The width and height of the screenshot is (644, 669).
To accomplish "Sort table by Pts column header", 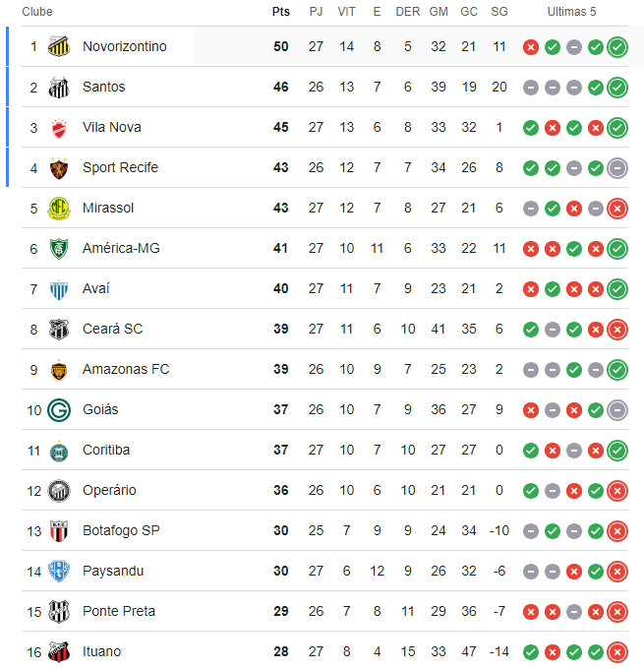I will tap(281, 12).
